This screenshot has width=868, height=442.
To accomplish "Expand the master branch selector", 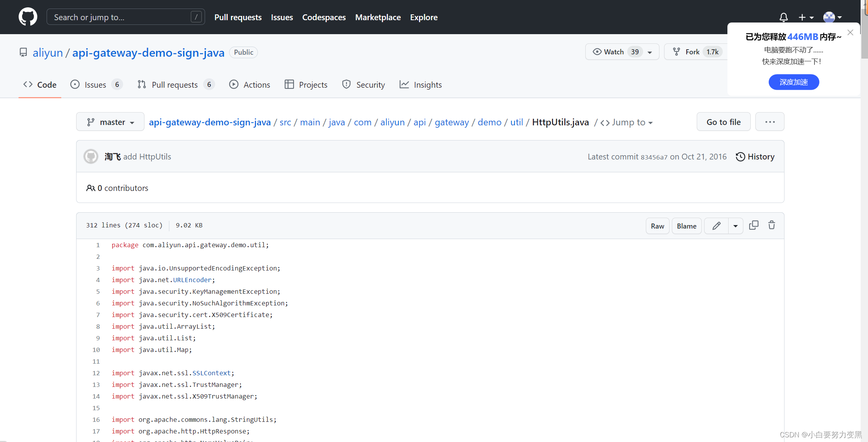I will pos(110,122).
